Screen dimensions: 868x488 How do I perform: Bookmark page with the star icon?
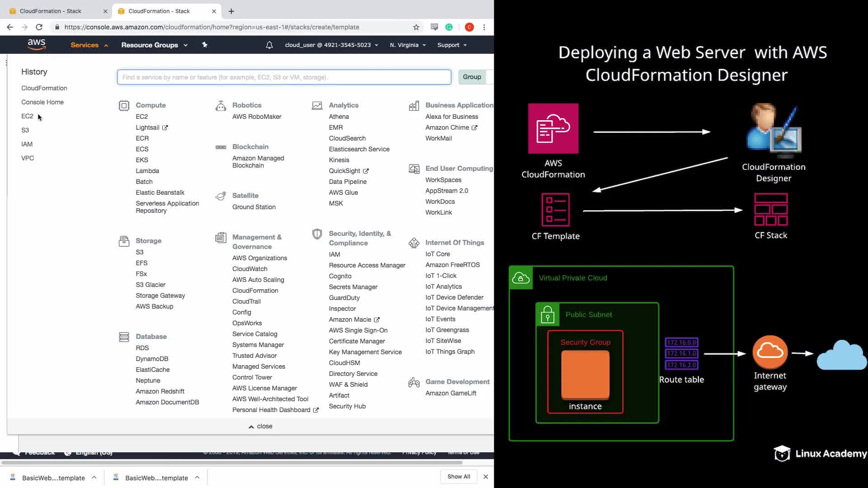coord(416,27)
